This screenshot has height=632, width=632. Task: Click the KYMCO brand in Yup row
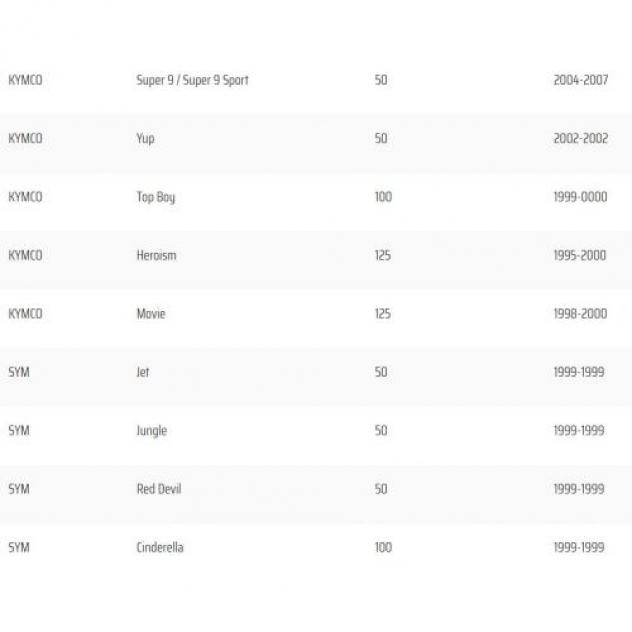click(25, 138)
